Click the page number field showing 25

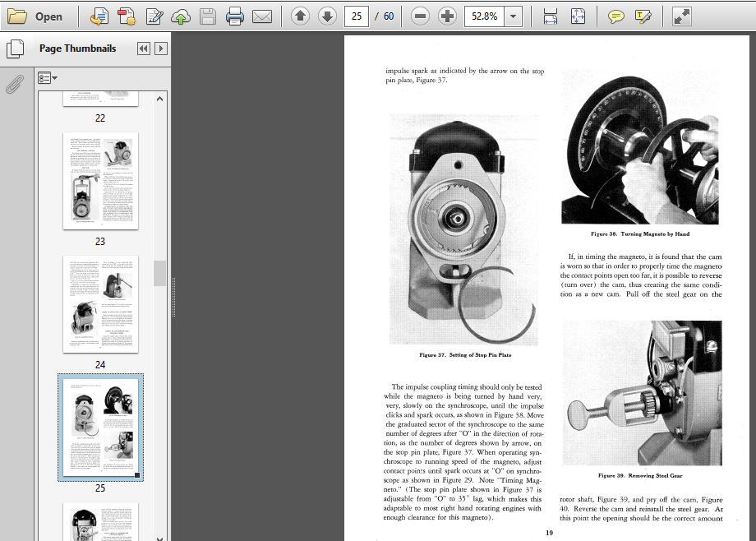click(357, 16)
